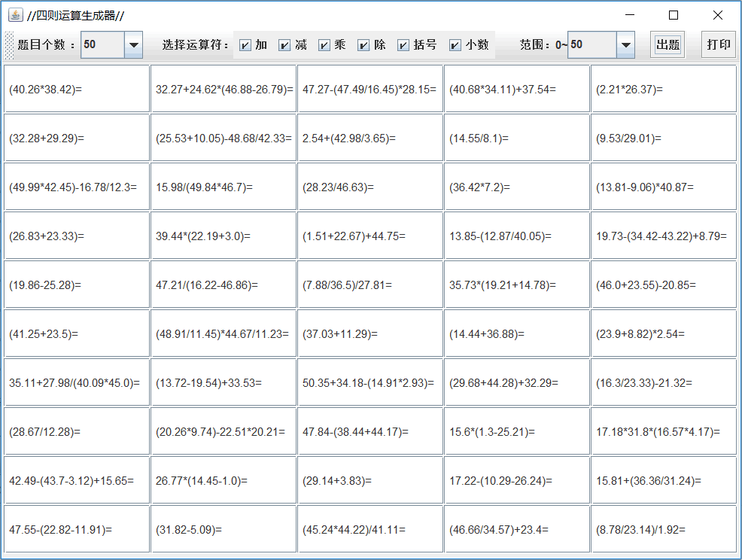
Task: Select cell (45.24*44.22)/41.11=
Action: coord(370,529)
